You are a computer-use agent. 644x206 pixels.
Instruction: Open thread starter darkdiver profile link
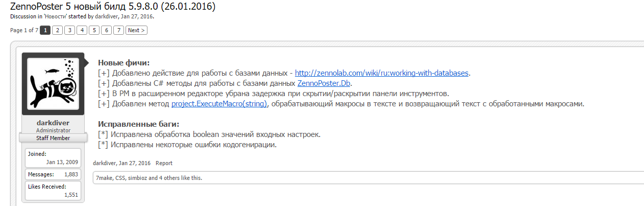106,16
